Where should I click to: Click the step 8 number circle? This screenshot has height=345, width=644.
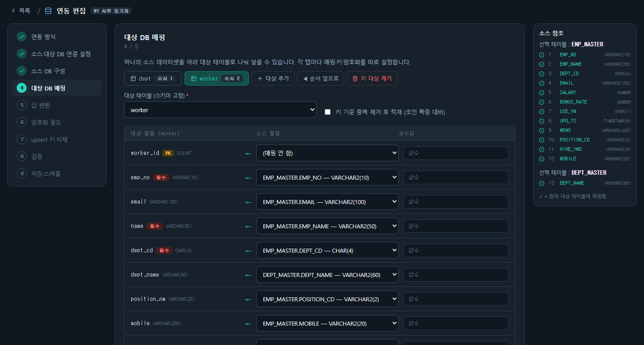coord(22,156)
